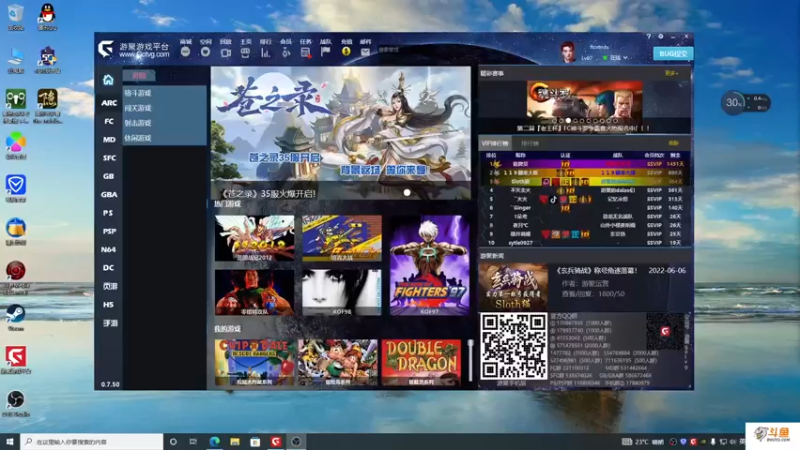Select SFC platform in sidebar
This screenshot has width=800, height=450.
point(109,158)
